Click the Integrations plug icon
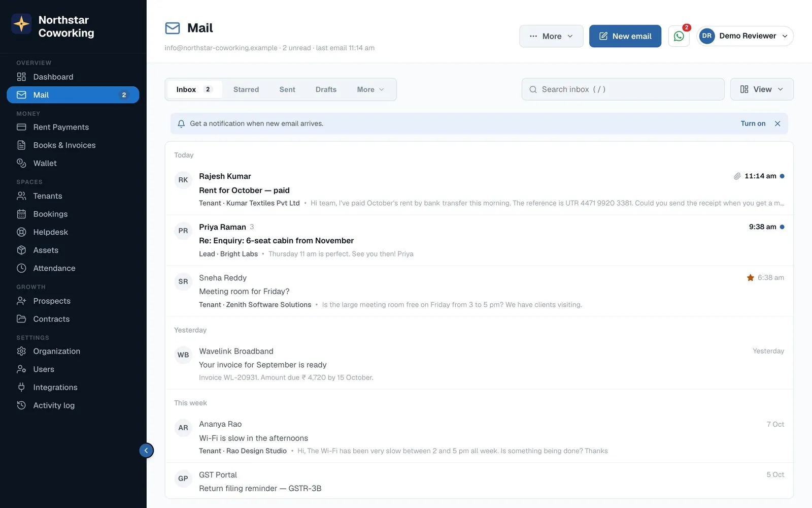812x508 pixels. [21, 387]
